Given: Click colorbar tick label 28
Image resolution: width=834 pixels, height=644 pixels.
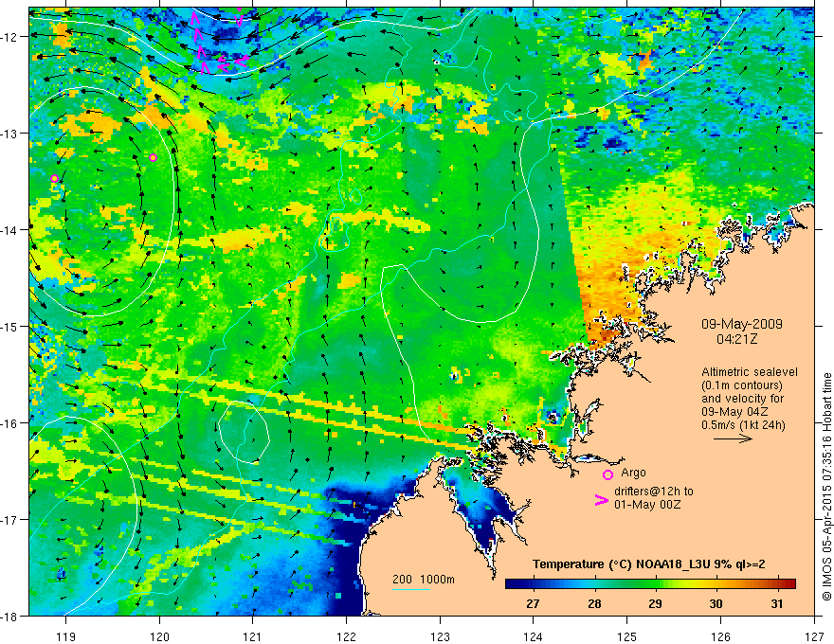Looking at the screenshot, I should pyautogui.click(x=594, y=603).
